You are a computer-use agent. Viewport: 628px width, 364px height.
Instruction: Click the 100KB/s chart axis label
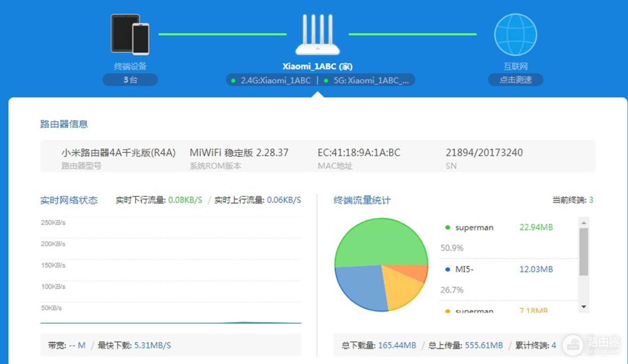click(x=53, y=287)
